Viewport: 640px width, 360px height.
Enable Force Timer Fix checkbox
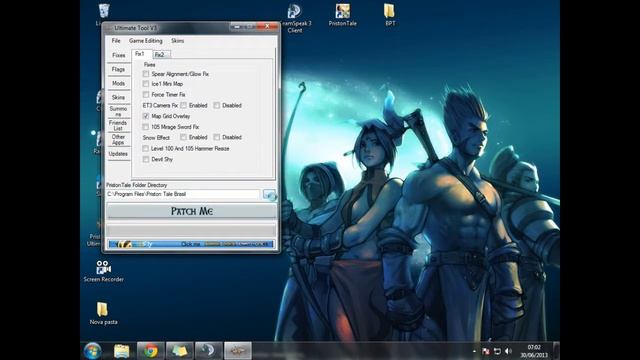[x=146, y=94]
